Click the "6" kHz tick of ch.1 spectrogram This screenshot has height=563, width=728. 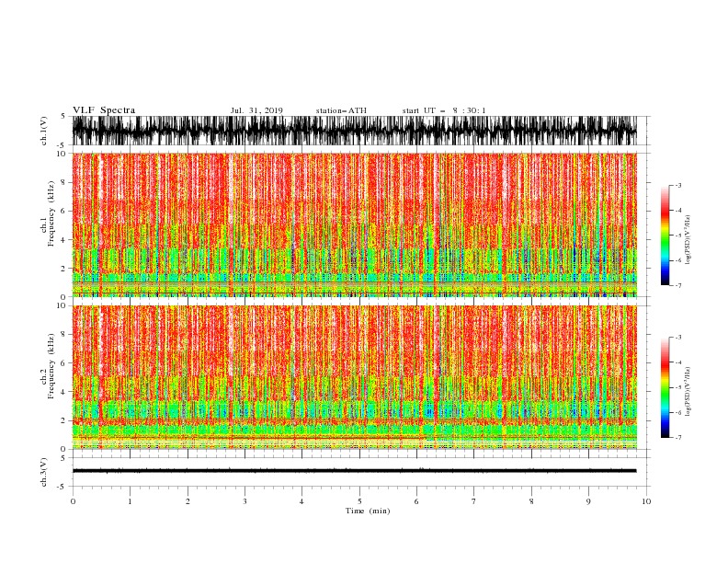pyautogui.click(x=64, y=212)
